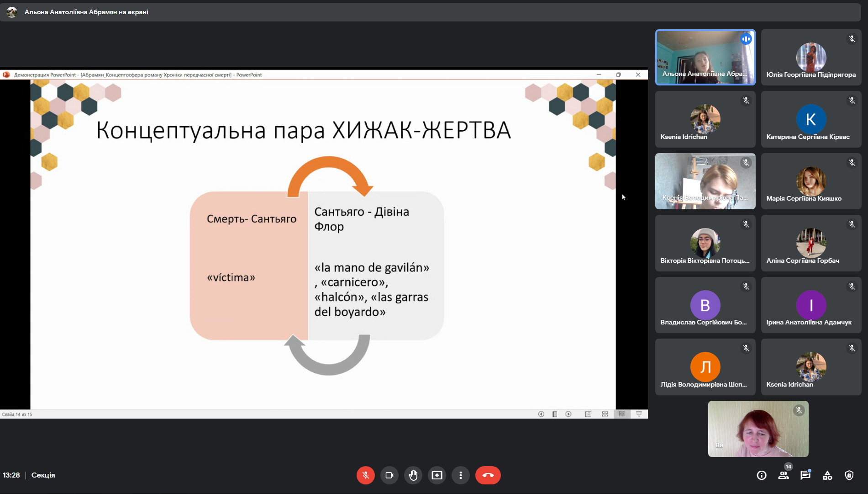Image resolution: width=868 pixels, height=494 pixels.
Task: Click Катерина Сергіївна Кірвас participant tile
Action: click(x=811, y=119)
